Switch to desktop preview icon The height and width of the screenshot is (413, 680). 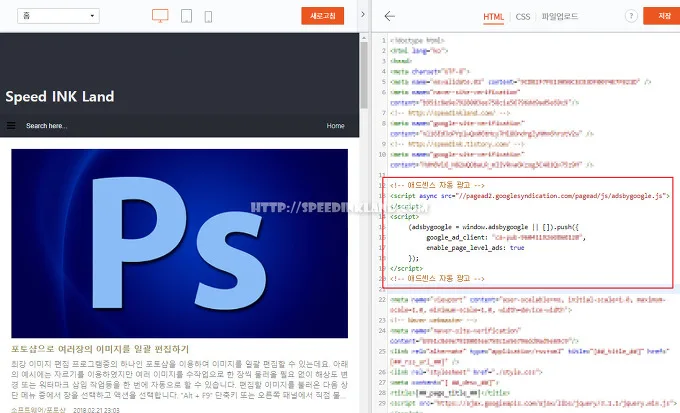pyautogui.click(x=160, y=16)
